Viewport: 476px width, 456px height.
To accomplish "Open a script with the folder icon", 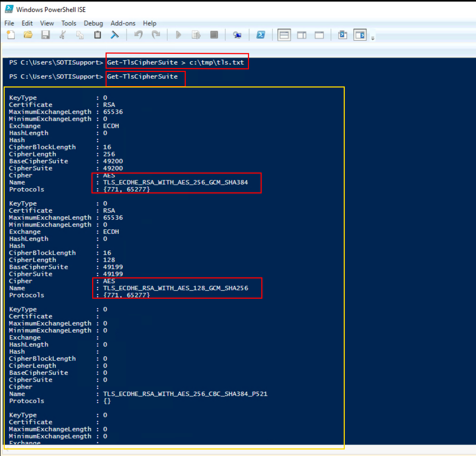I will click(x=28, y=35).
